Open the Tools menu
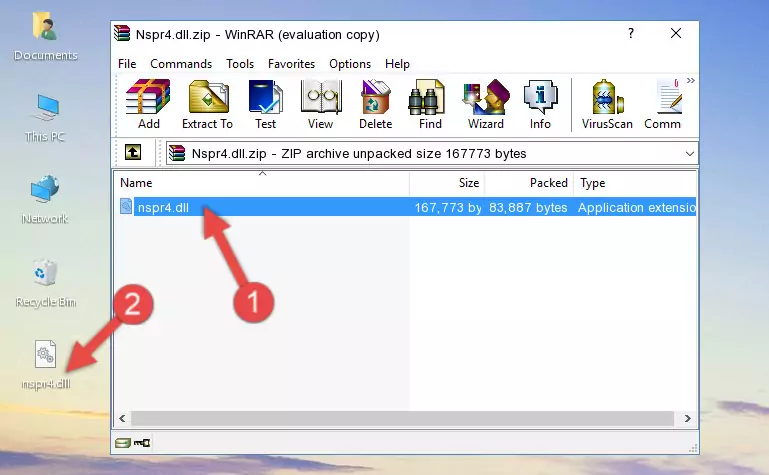 tap(240, 64)
